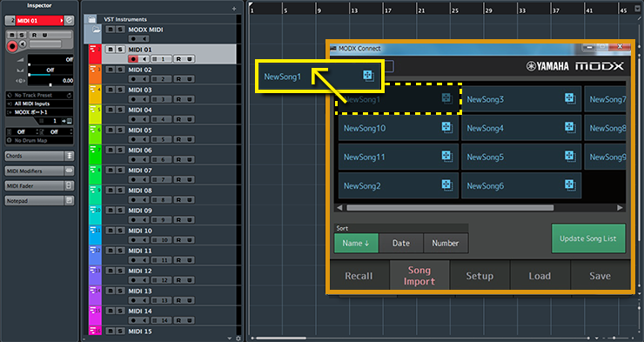Expand the Chords inspector section
Screen dimensions: 644x342
click(x=70, y=156)
